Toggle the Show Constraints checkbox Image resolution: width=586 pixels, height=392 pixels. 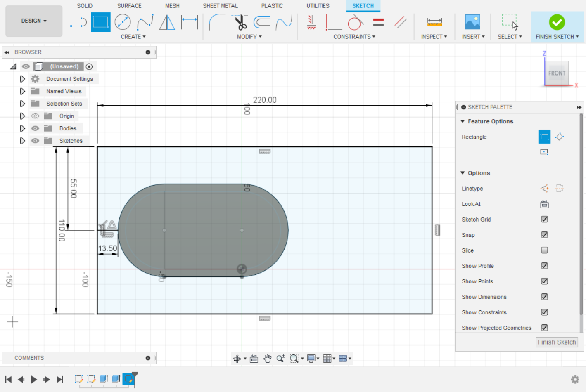tap(544, 312)
